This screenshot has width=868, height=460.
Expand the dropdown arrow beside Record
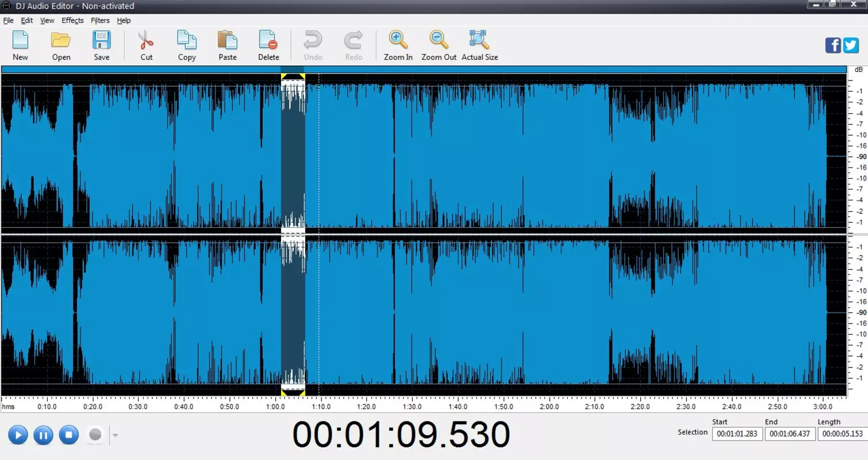115,435
